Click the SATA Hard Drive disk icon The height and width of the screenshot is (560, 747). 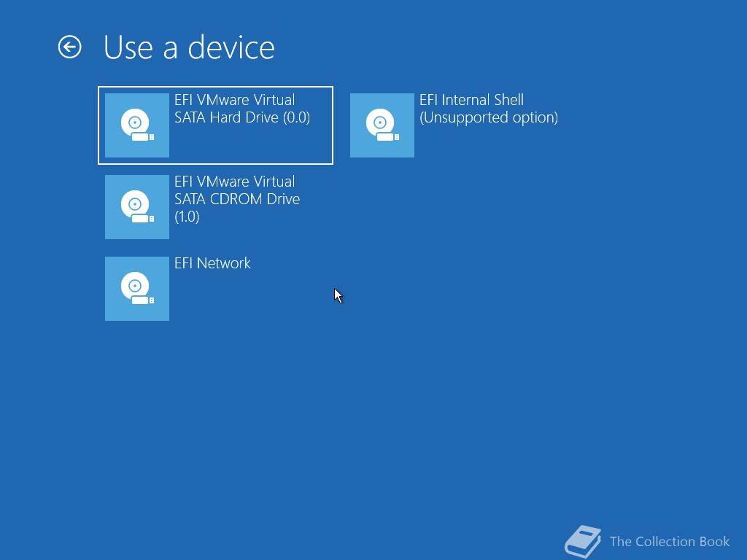[137, 125]
